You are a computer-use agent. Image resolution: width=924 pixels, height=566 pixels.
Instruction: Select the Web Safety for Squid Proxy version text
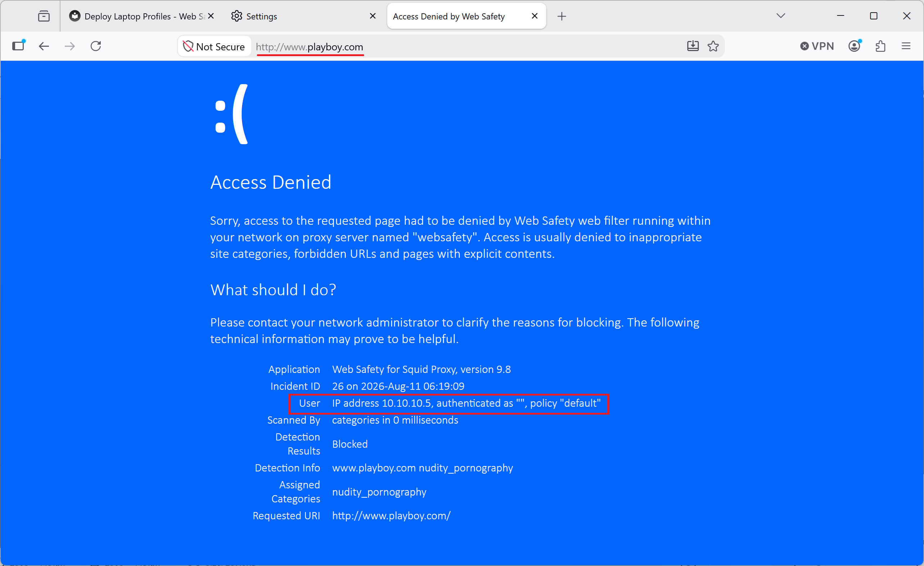pyautogui.click(x=421, y=369)
